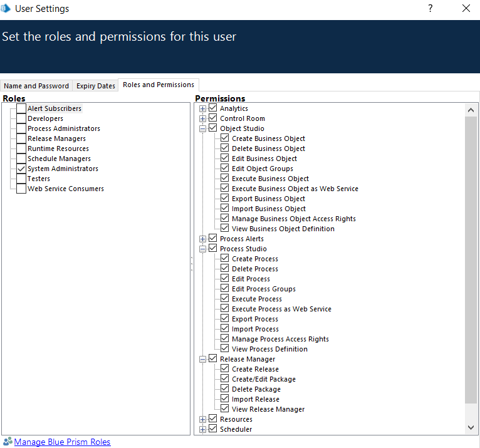Collapse the Process Studio node
Viewport: 480px width, 448px height.
pos(202,249)
